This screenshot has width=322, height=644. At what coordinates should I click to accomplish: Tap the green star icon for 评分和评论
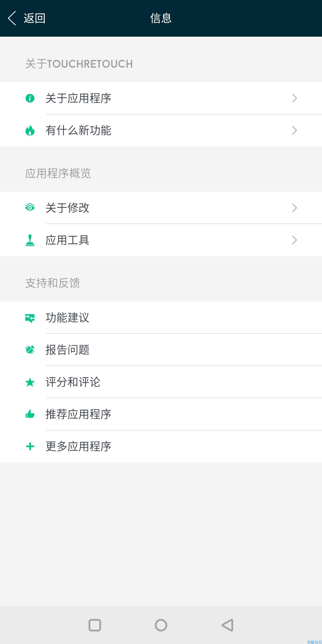coord(30,382)
